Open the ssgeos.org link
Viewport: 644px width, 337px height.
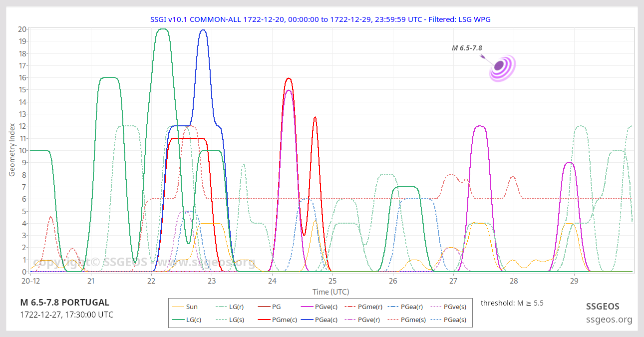tap(609, 320)
